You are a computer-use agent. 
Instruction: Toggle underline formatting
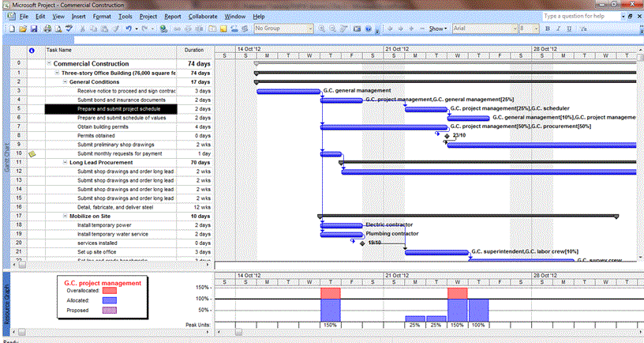click(569, 28)
